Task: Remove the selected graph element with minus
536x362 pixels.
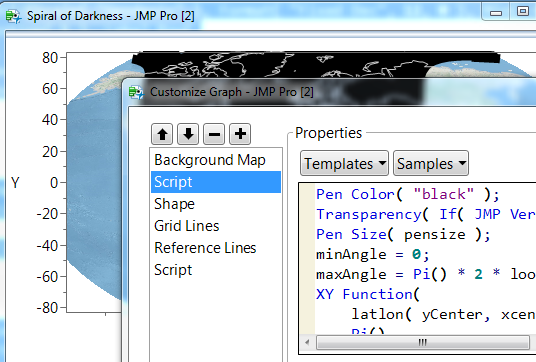Action: click(214, 134)
